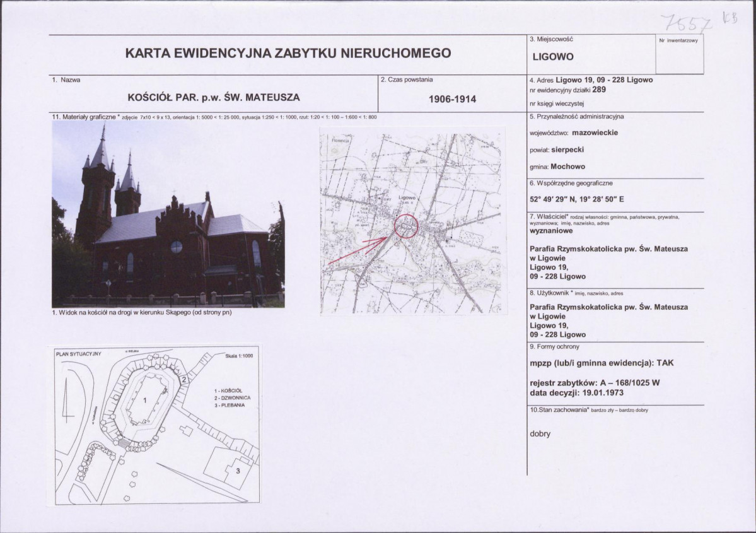Click the church photograph
756x533 pixels.
pyautogui.click(x=168, y=214)
